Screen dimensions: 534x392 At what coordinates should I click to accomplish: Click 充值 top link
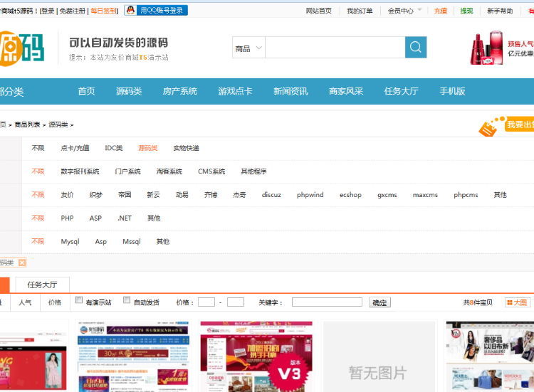(x=440, y=11)
